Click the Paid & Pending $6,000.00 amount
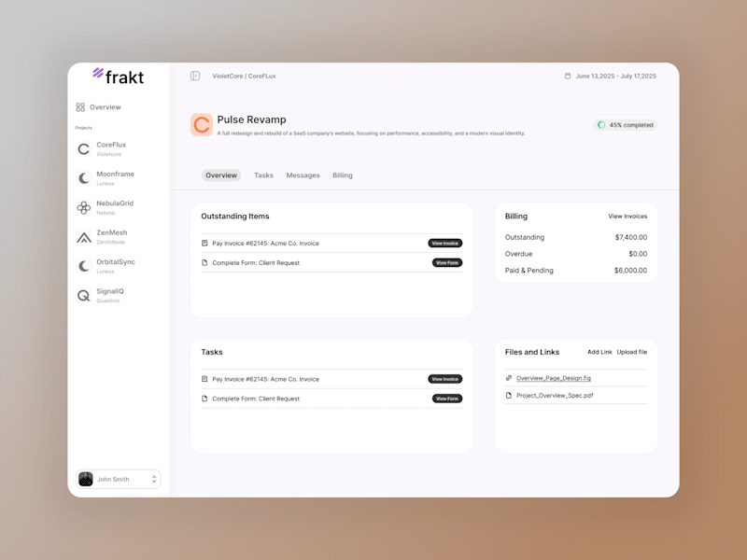 point(630,270)
